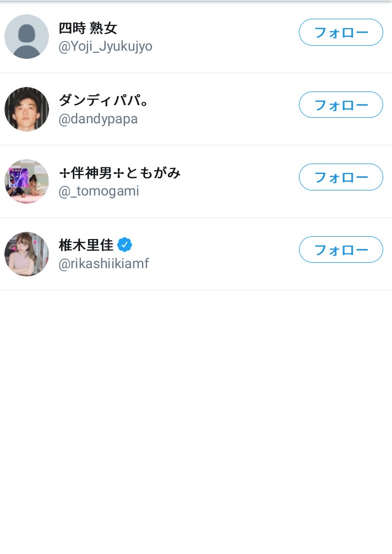The width and height of the screenshot is (392, 554).
Task: Follow the 四時 熟女 account
Action: (x=341, y=32)
